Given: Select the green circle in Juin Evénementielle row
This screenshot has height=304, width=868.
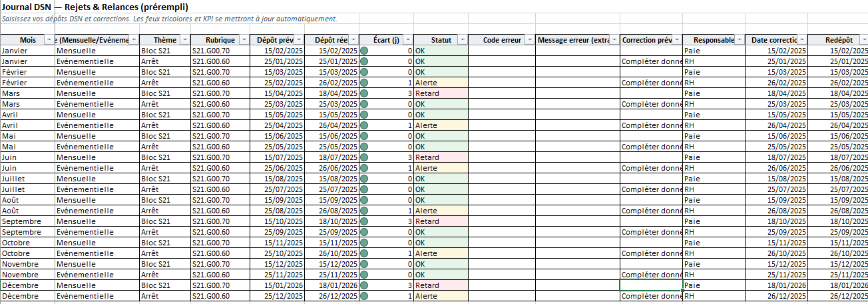Looking at the screenshot, I should pyautogui.click(x=364, y=168).
